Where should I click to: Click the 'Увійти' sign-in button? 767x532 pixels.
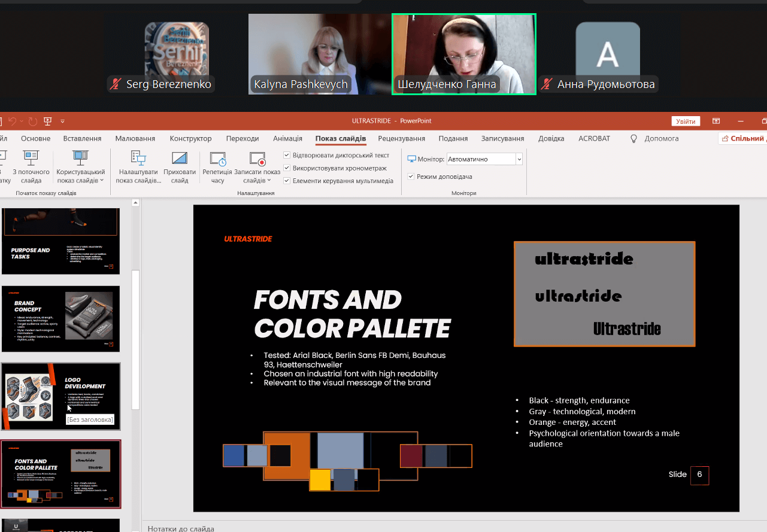pyautogui.click(x=686, y=121)
